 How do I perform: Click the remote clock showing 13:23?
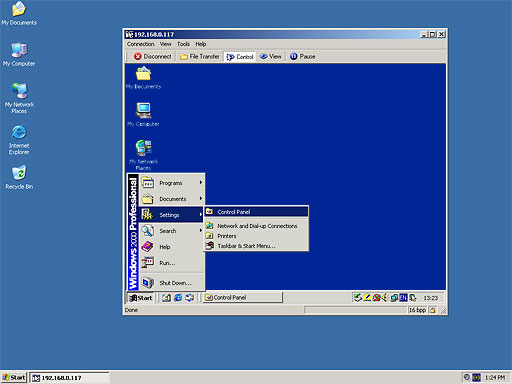click(430, 298)
